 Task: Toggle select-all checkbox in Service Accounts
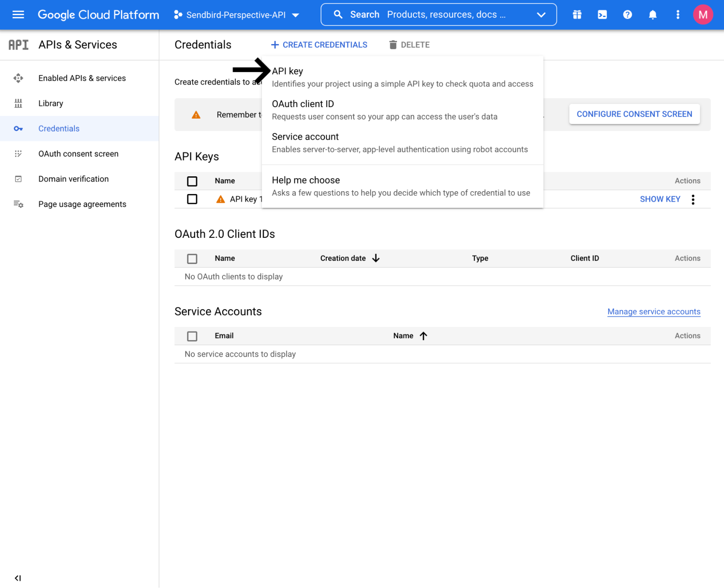[x=192, y=336]
